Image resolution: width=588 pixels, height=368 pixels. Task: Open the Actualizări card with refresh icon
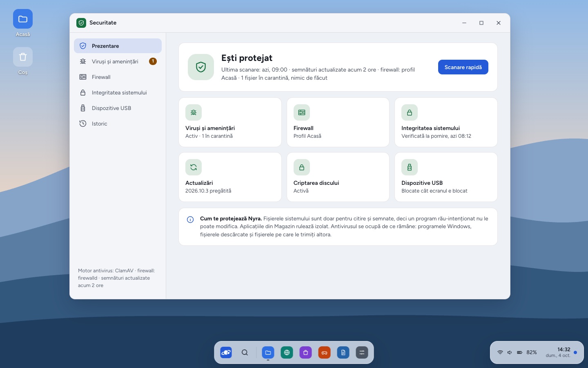pyautogui.click(x=230, y=177)
